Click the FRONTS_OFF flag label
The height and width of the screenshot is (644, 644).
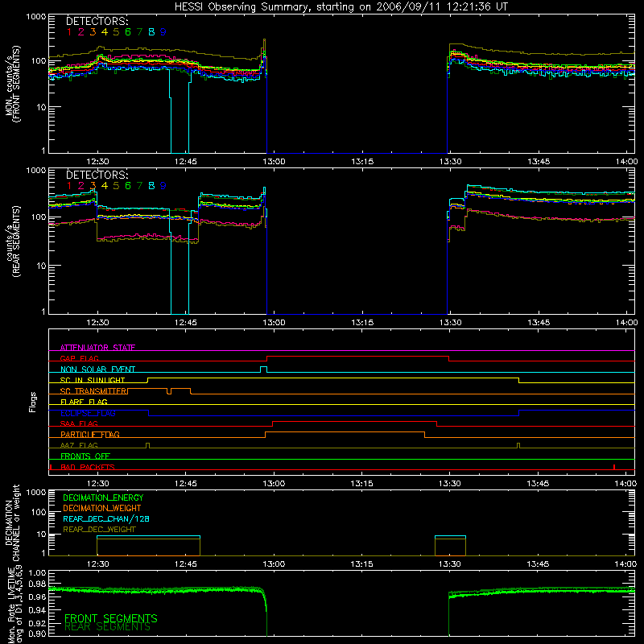[x=85, y=456]
